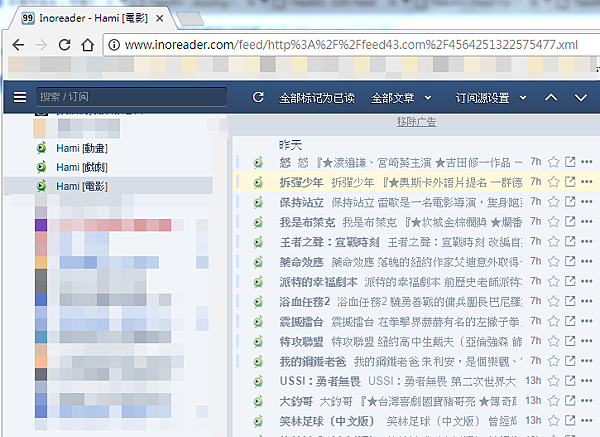600x437 pixels.
Task: Star the 拆彈少年 article
Action: (553, 182)
